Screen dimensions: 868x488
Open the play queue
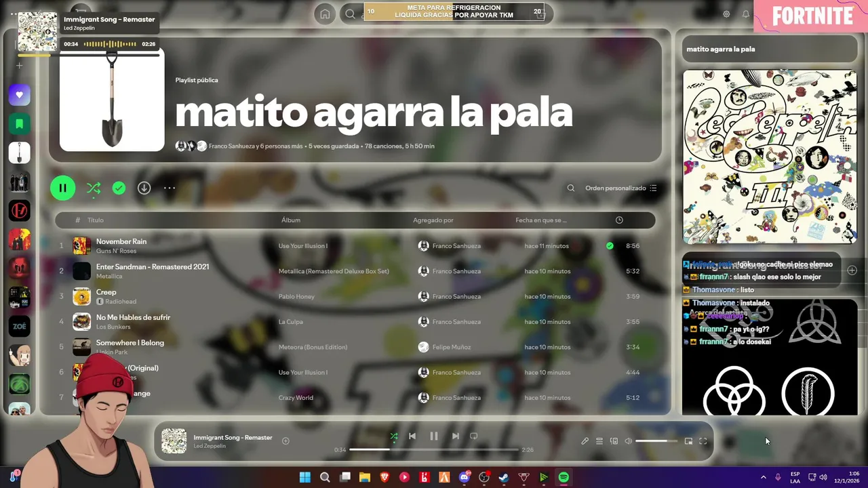point(599,441)
